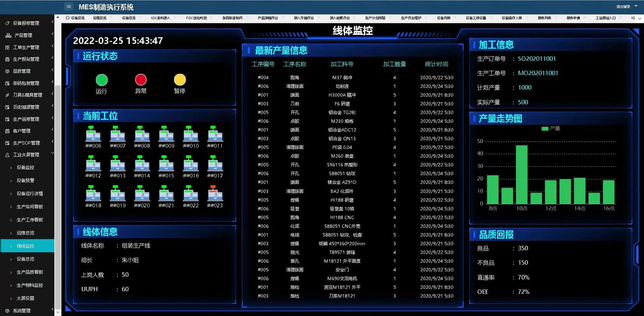Image resolution: width=644 pixels, height=316 pixels.
Task: Select workstation icon ##006
Action: [x=94, y=134]
